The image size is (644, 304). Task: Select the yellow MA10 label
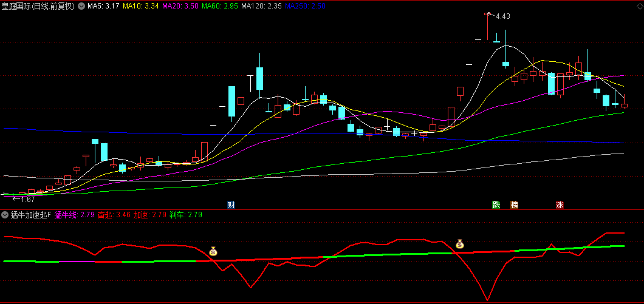pyautogui.click(x=140, y=7)
